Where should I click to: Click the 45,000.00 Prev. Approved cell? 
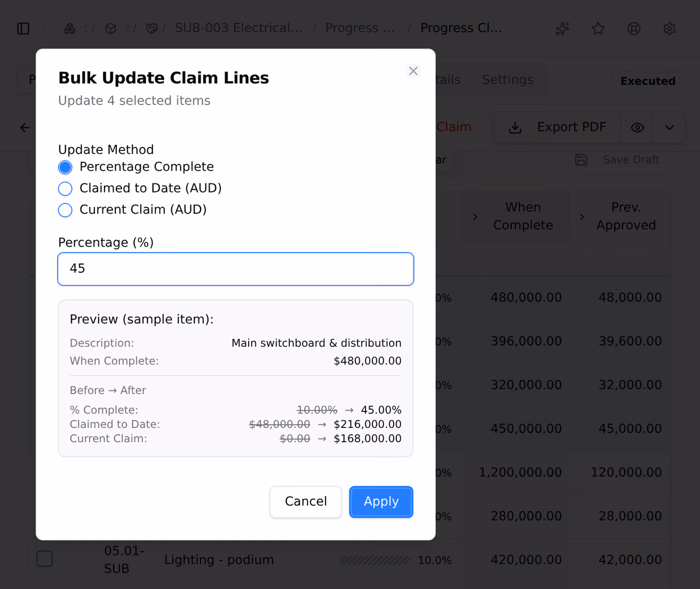[630, 428]
